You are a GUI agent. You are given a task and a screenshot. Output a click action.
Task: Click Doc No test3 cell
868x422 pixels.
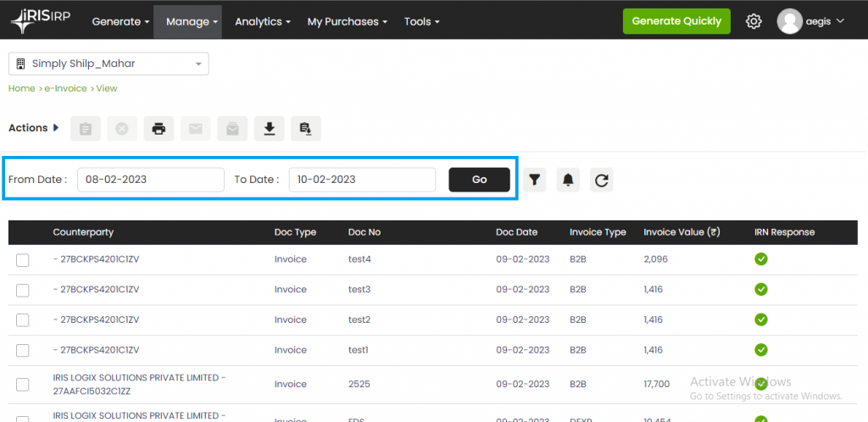(x=359, y=290)
